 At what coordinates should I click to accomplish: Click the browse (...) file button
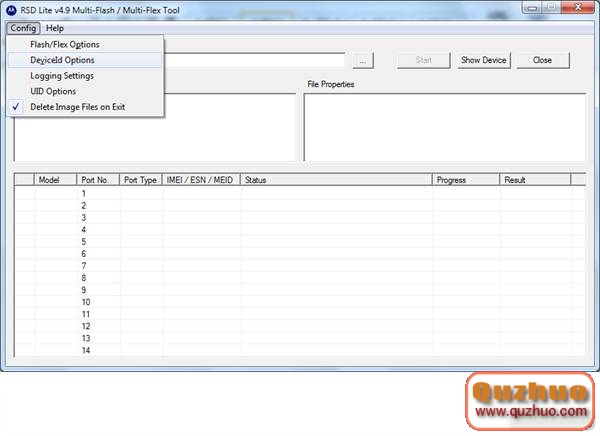coord(363,60)
